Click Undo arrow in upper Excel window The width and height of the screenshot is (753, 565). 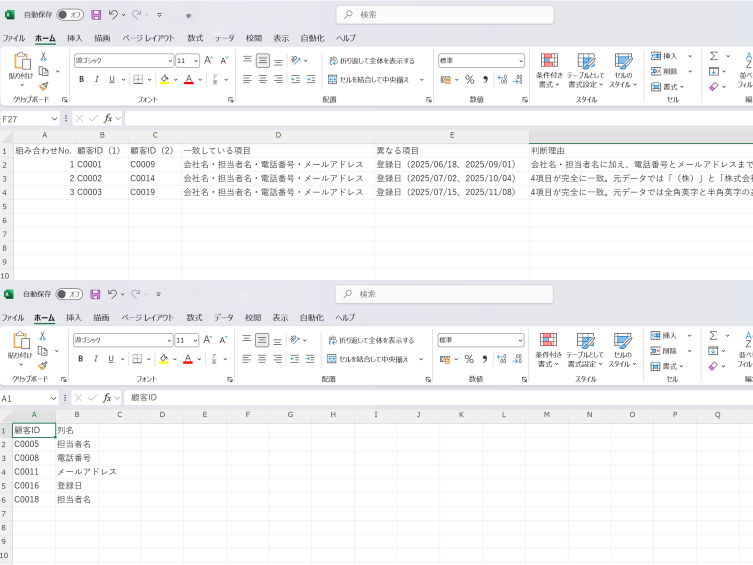tap(113, 15)
